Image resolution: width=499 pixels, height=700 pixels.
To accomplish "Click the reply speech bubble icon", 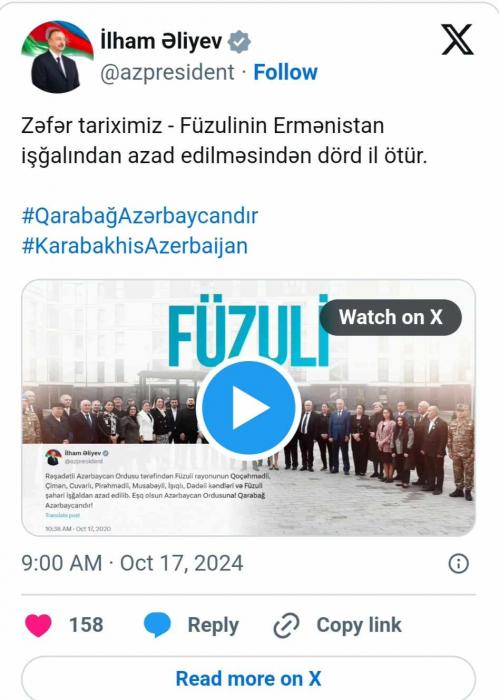I will click(157, 625).
